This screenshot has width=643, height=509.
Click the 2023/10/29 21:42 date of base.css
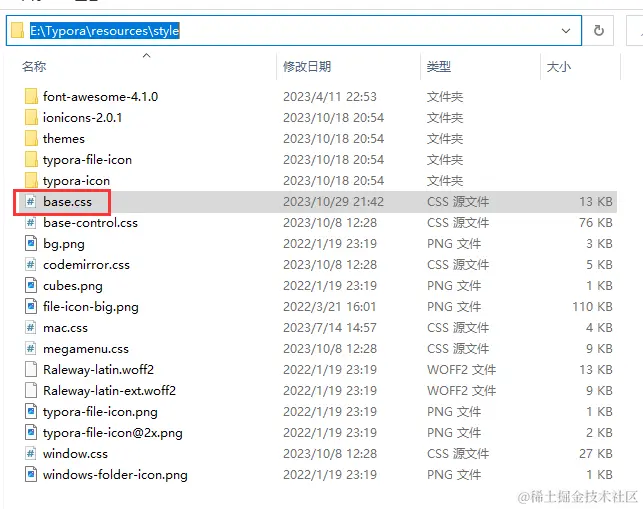tap(333, 201)
